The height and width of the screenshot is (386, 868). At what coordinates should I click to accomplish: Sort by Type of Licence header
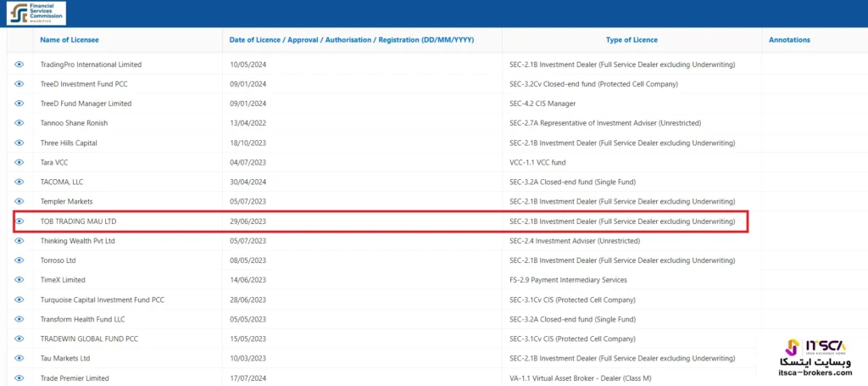coord(632,40)
